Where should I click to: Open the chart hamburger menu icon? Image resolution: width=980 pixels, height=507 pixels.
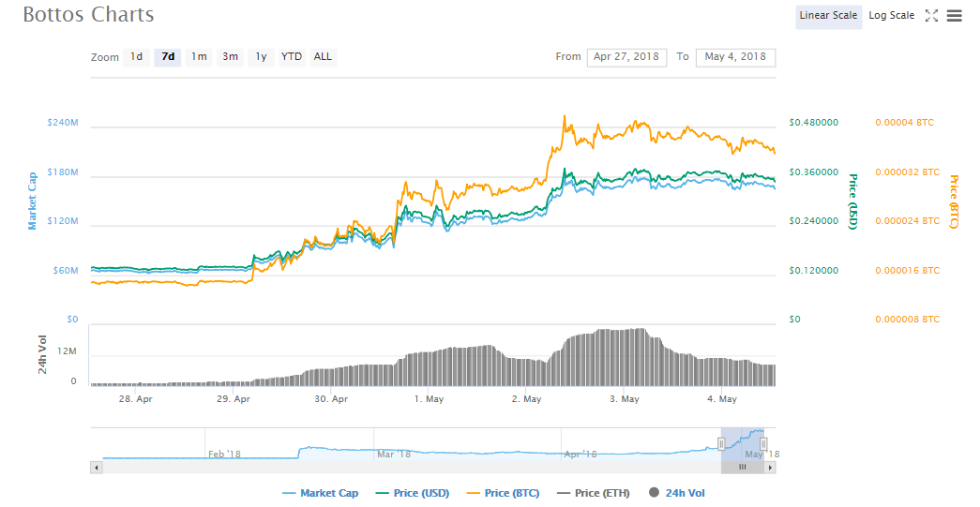[955, 16]
